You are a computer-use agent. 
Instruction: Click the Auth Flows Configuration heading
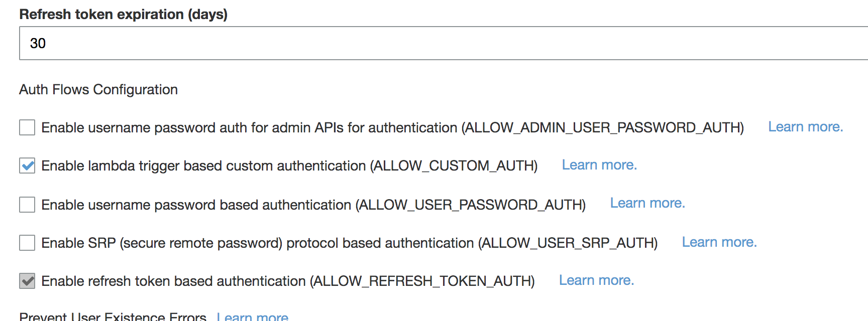pos(98,89)
